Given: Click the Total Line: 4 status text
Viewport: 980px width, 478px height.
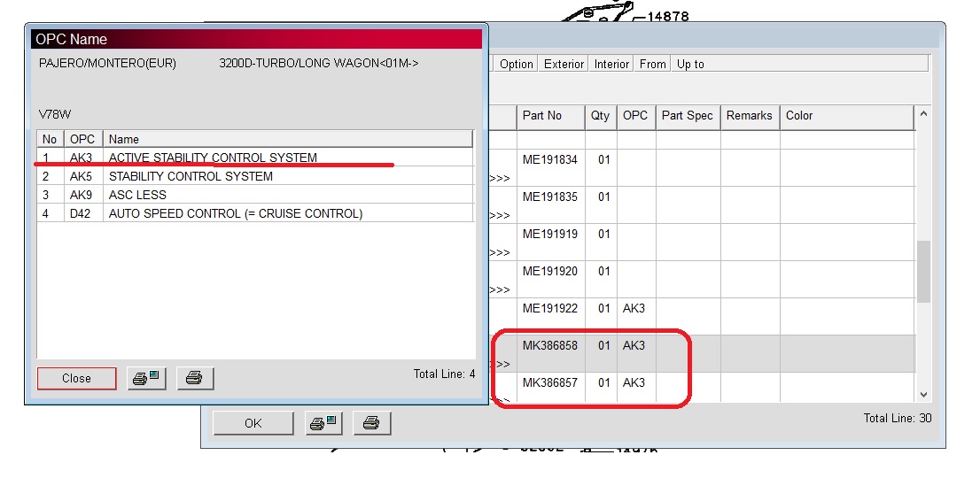Looking at the screenshot, I should tap(444, 374).
